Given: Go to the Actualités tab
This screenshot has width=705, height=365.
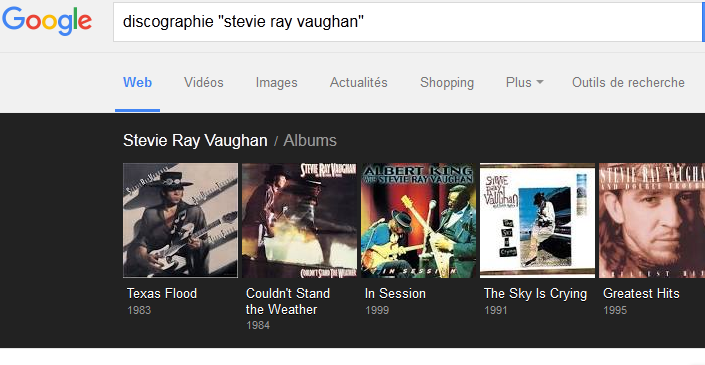Looking at the screenshot, I should [359, 83].
